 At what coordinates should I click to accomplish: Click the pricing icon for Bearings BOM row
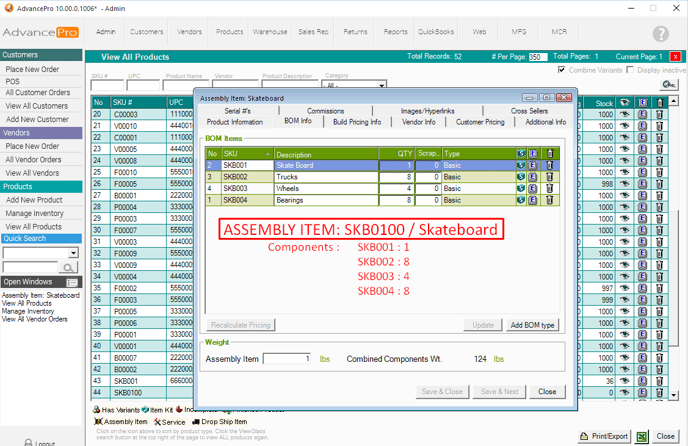pyautogui.click(x=522, y=200)
